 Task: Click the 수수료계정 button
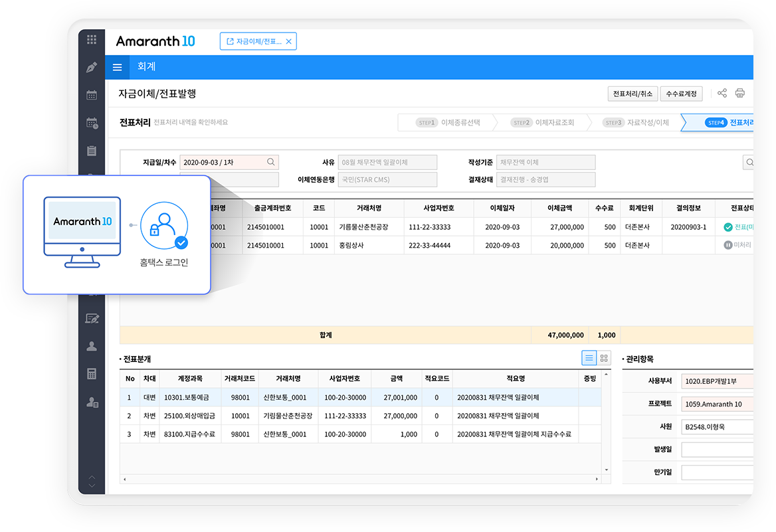pyautogui.click(x=682, y=94)
